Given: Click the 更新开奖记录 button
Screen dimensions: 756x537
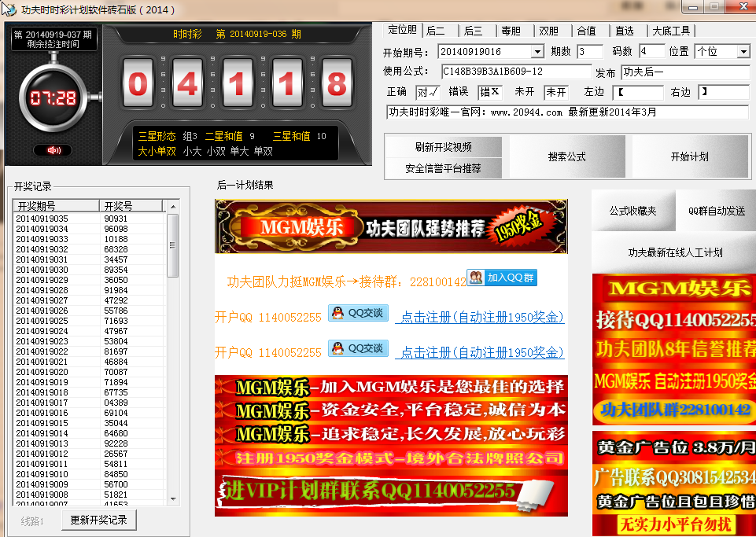Looking at the screenshot, I should point(99,520).
